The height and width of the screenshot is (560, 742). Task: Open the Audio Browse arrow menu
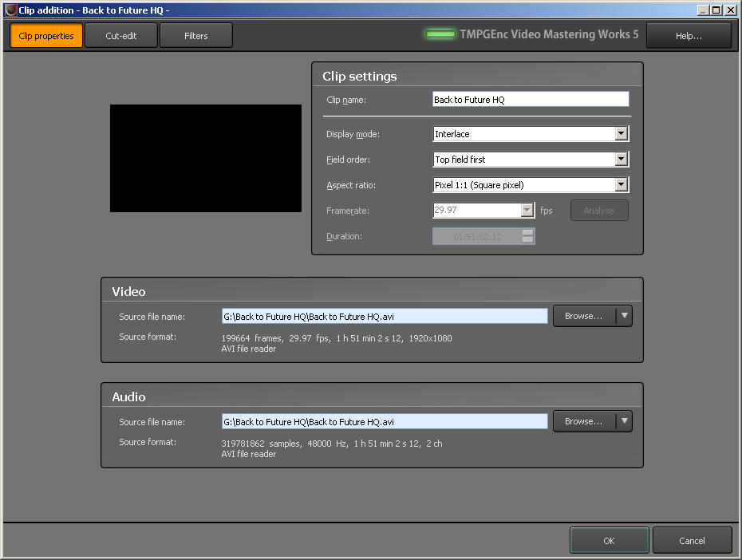tap(625, 421)
